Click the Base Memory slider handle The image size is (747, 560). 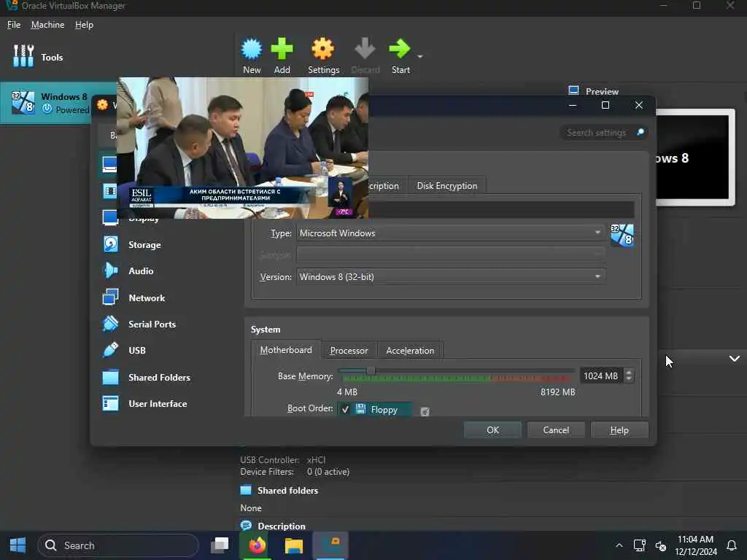370,370
